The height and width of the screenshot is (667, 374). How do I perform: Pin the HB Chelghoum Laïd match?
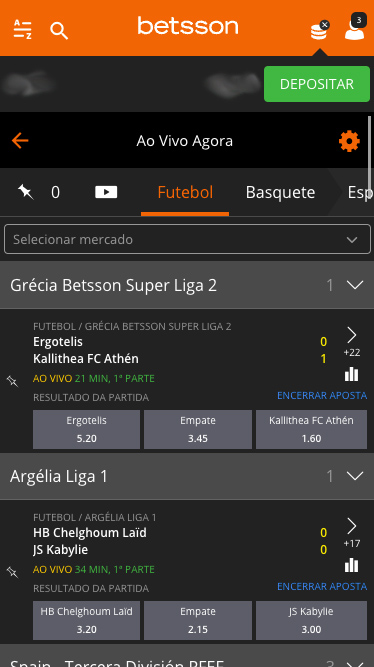[13, 572]
